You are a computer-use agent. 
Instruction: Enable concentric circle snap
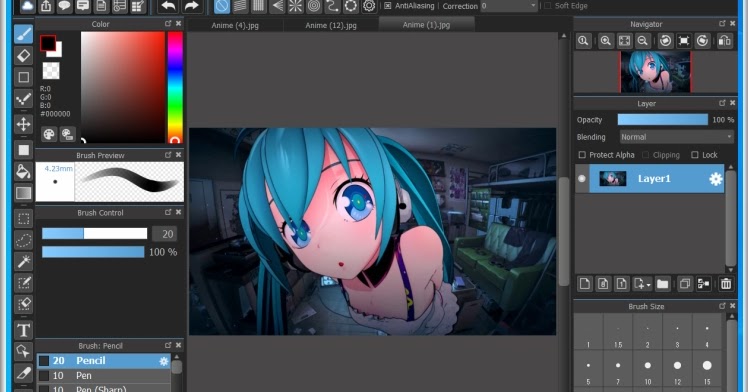[314, 6]
